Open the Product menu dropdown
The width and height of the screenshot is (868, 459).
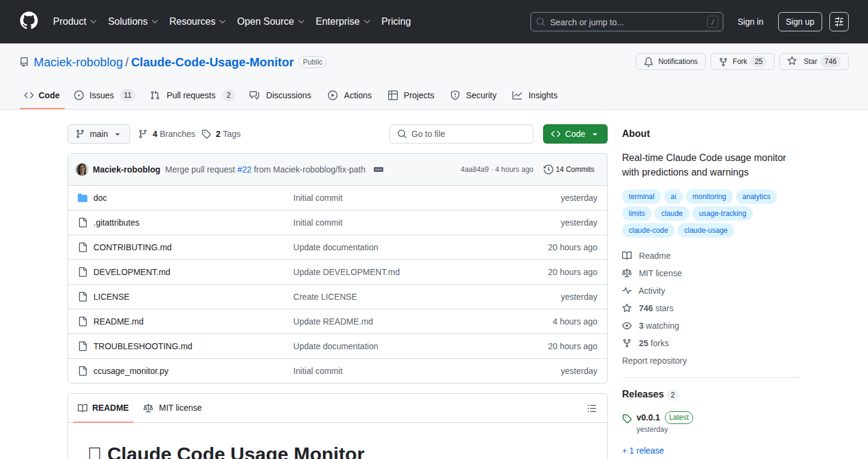coord(75,22)
